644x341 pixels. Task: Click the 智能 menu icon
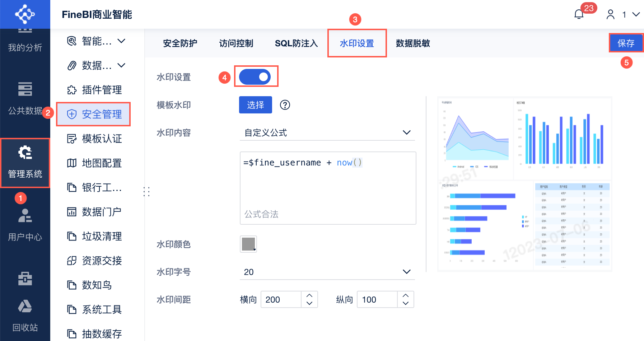coord(72,41)
